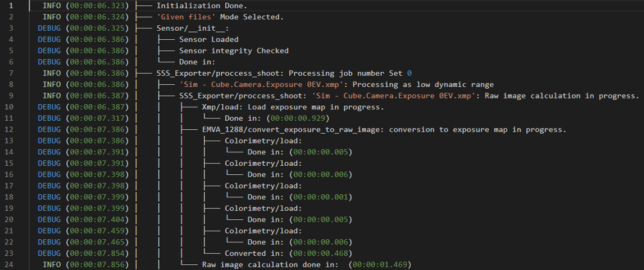
Task: Click the 'Sensor/__init__:' log entry
Action: tap(193, 28)
